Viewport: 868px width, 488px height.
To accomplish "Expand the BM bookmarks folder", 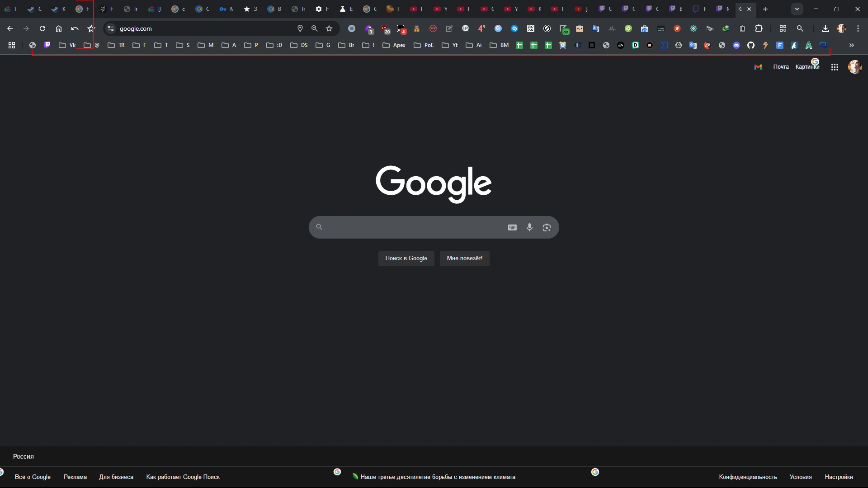I will pos(500,45).
